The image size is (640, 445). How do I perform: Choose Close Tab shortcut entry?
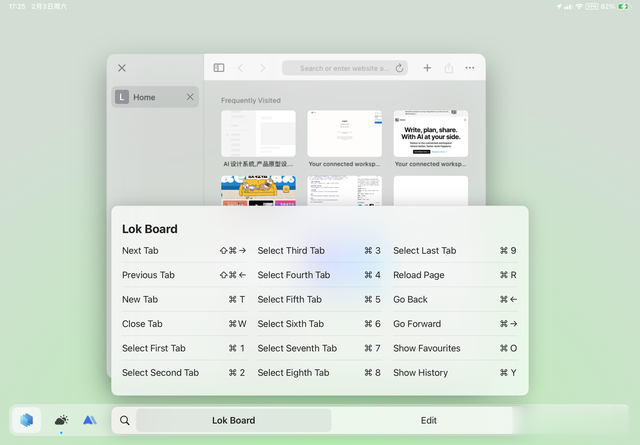[x=184, y=324]
